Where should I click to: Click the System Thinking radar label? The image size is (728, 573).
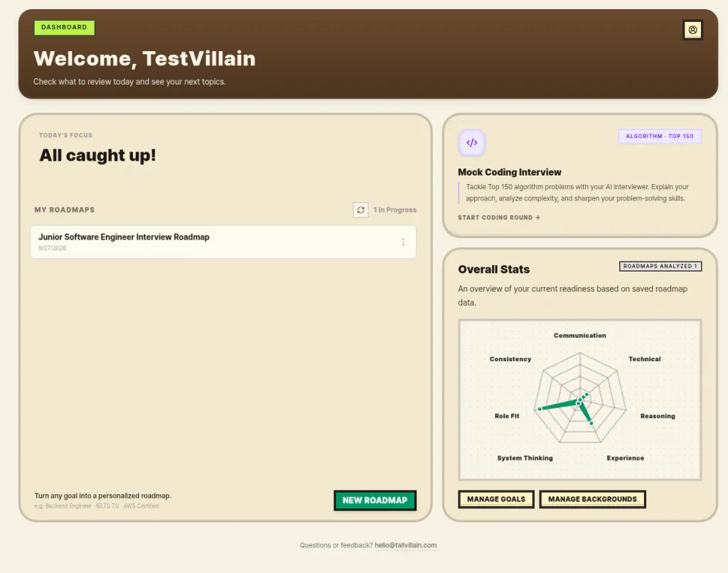[x=525, y=458]
